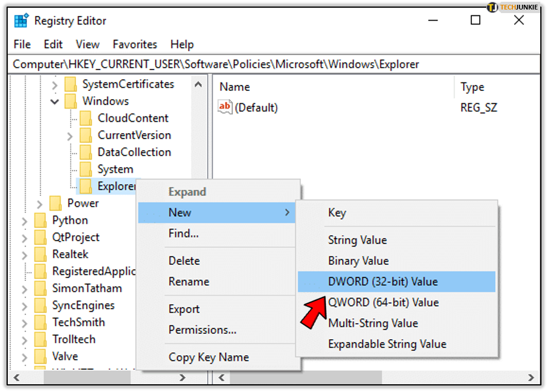Image resolution: width=548 pixels, height=392 pixels.
Task: Expand the CurrentVersion key
Action: [x=69, y=136]
